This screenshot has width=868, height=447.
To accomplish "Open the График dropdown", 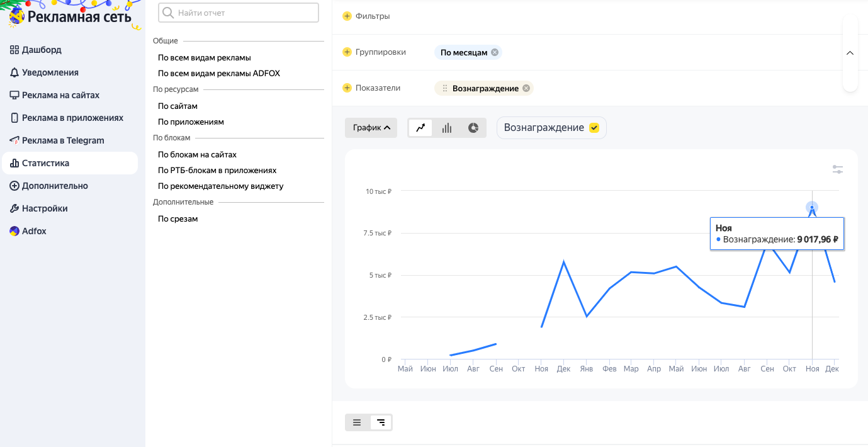I will point(371,128).
